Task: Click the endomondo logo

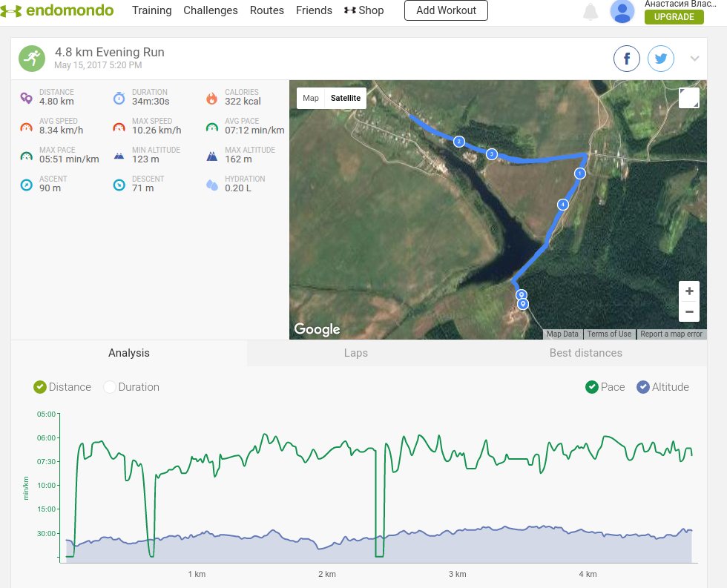Action: click(58, 10)
